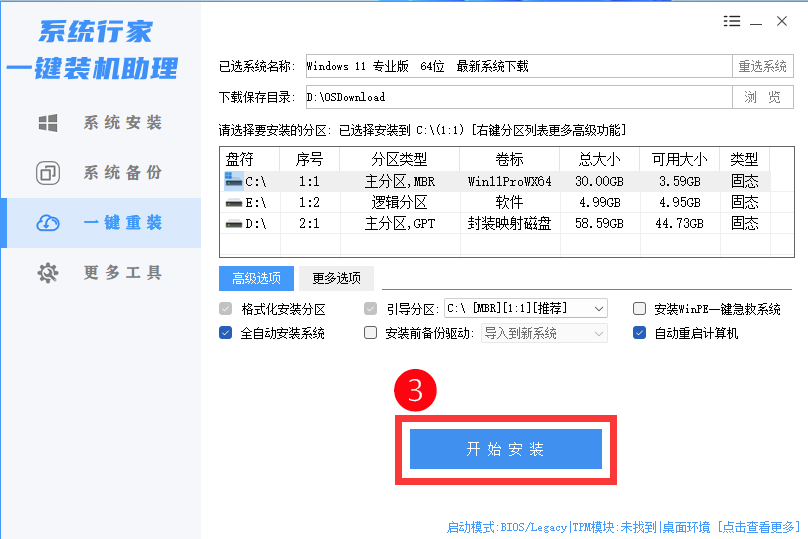
Task: Click the 44.73GB free size cell
Action: click(x=680, y=224)
